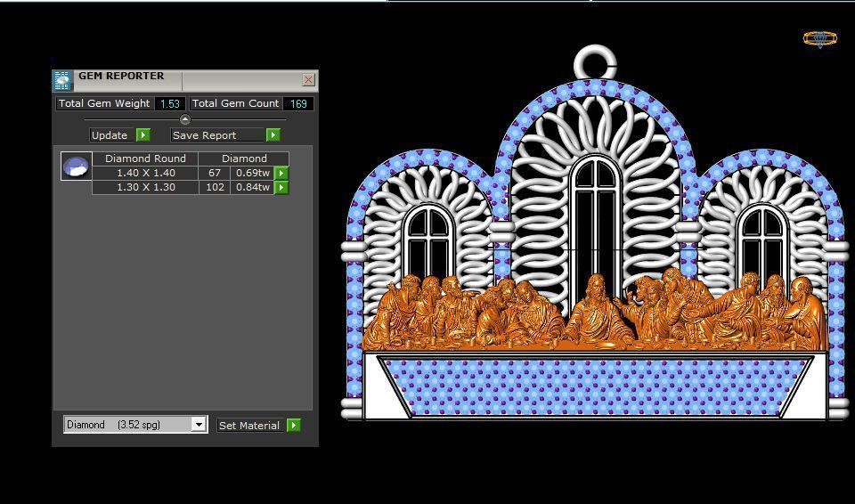The height and width of the screenshot is (504, 855).
Task: Click the Total Gem Count label
Action: (x=235, y=103)
